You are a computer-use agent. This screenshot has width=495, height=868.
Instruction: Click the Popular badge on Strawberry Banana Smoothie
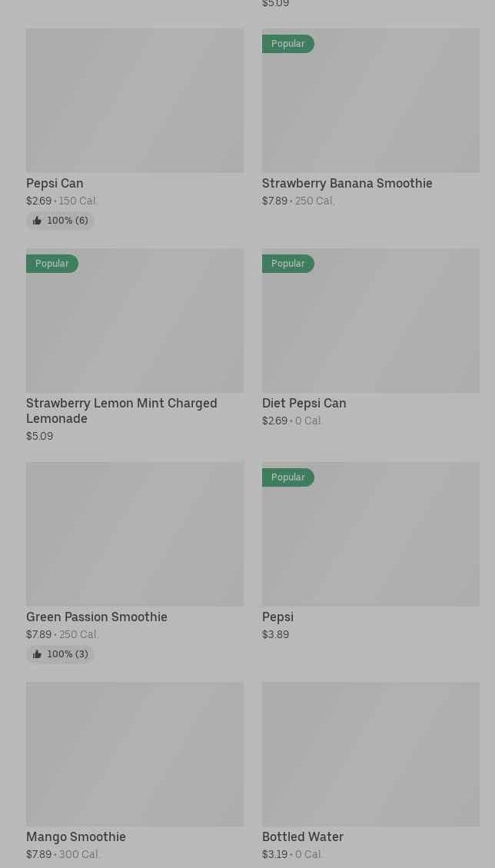click(x=288, y=44)
